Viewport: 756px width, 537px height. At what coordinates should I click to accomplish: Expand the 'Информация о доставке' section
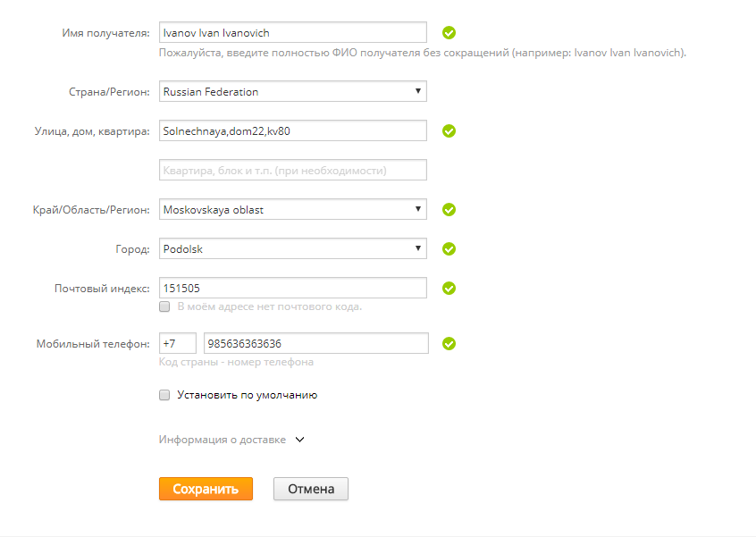coord(232,440)
